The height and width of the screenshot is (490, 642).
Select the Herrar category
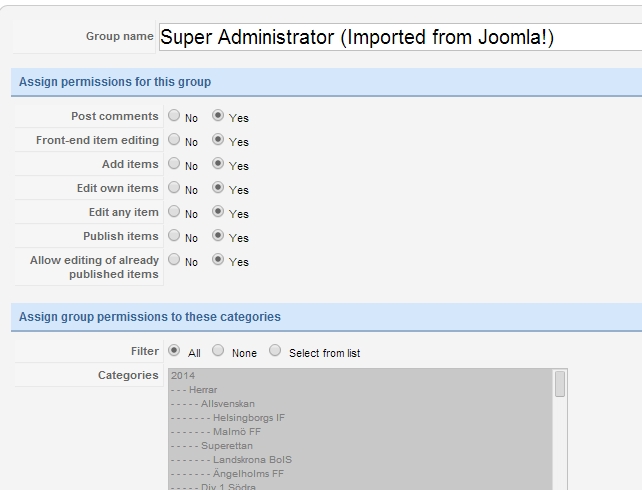point(361,390)
